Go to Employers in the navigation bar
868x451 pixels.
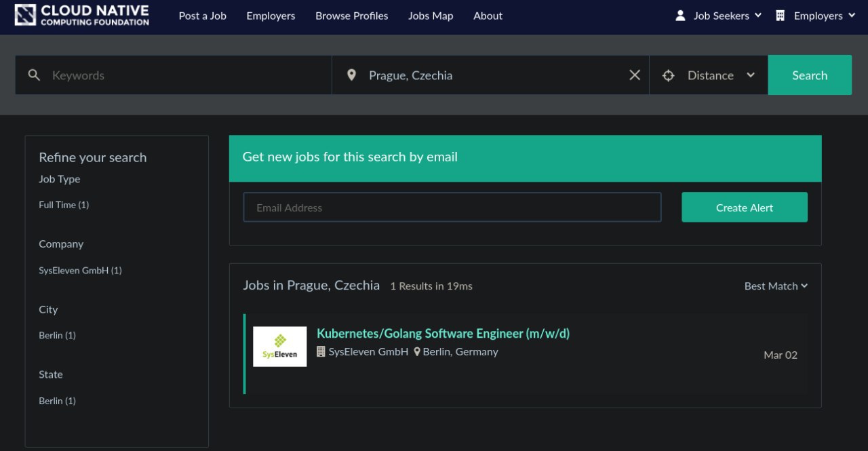(271, 16)
